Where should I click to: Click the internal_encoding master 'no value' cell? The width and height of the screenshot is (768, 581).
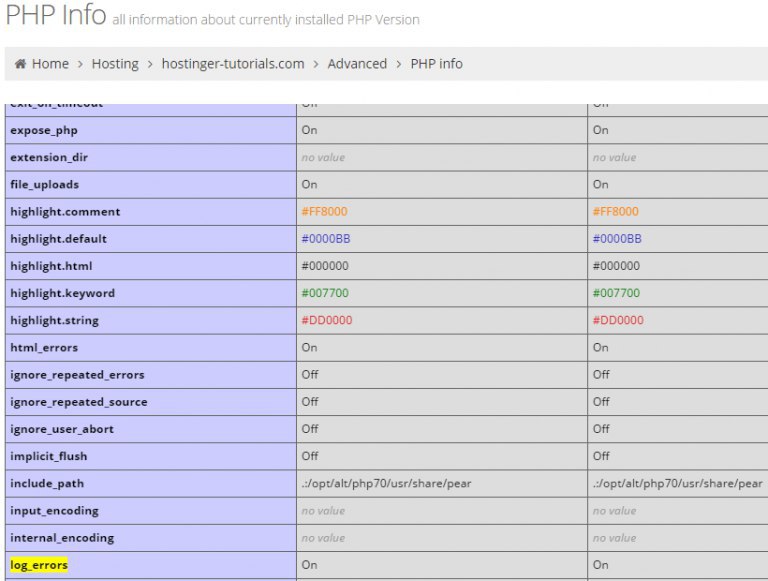615,538
